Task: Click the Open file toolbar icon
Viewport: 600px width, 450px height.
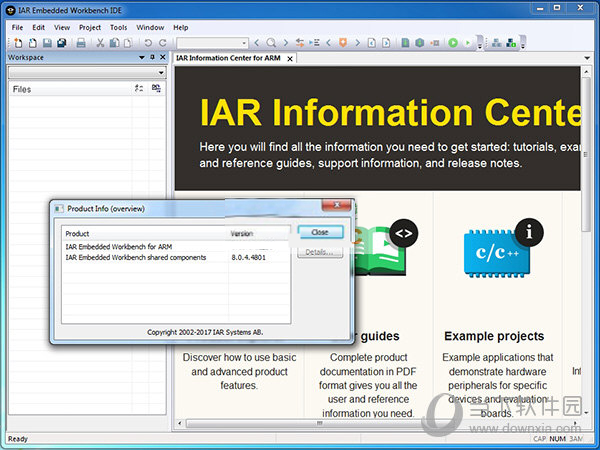Action: click(33, 43)
